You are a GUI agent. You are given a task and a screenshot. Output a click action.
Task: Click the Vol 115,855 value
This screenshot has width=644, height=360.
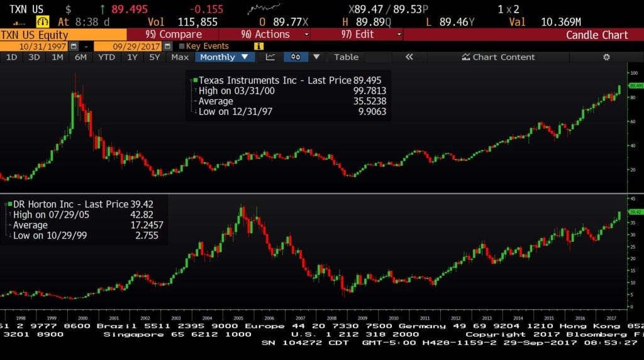point(197,22)
